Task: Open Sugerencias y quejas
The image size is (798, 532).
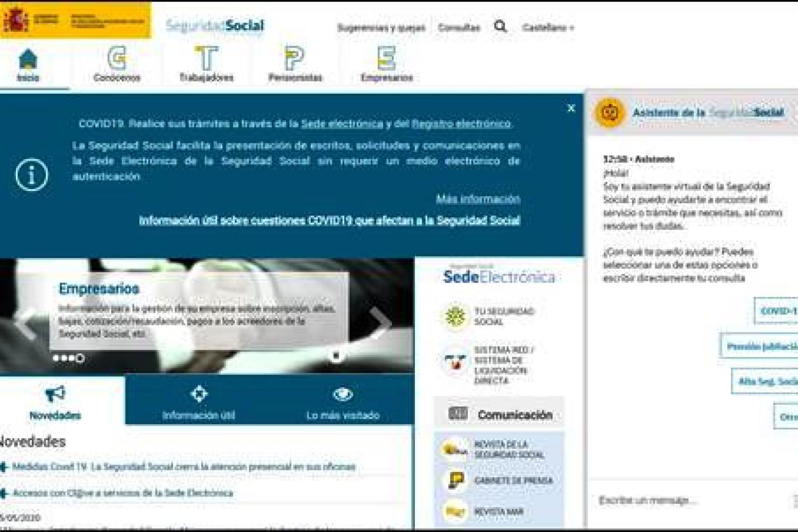Action: click(381, 27)
